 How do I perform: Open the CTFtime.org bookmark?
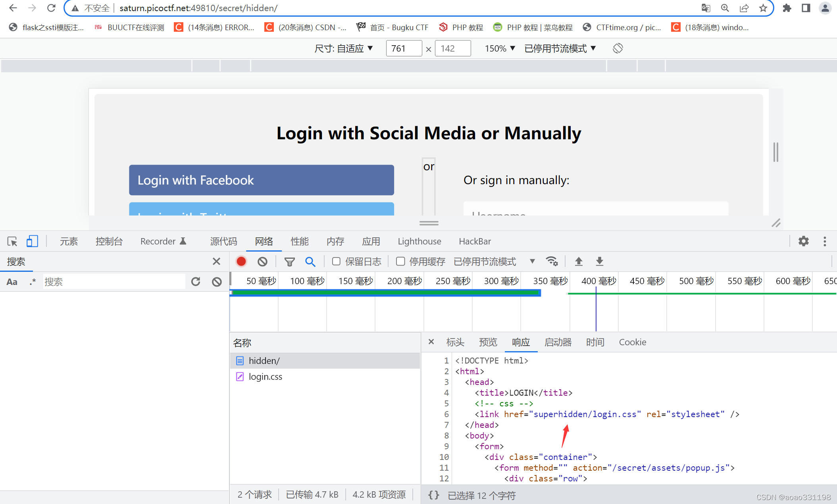[x=622, y=27]
